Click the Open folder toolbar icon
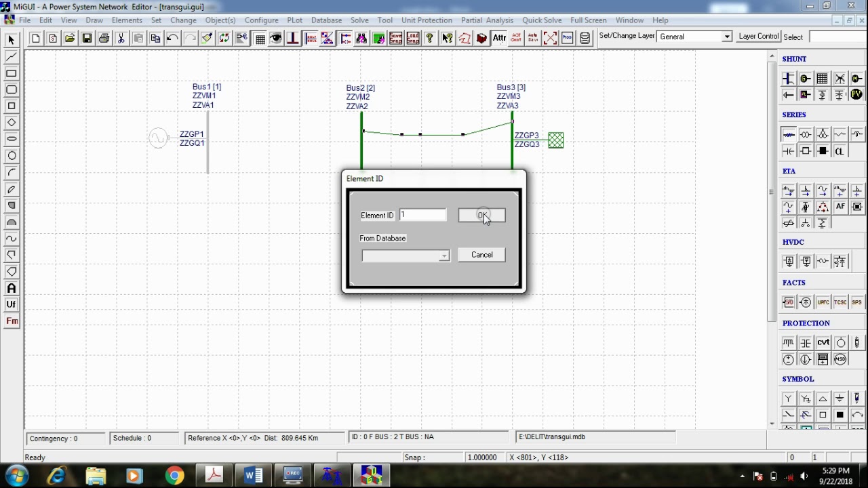Viewport: 868px width, 488px height. [x=70, y=39]
